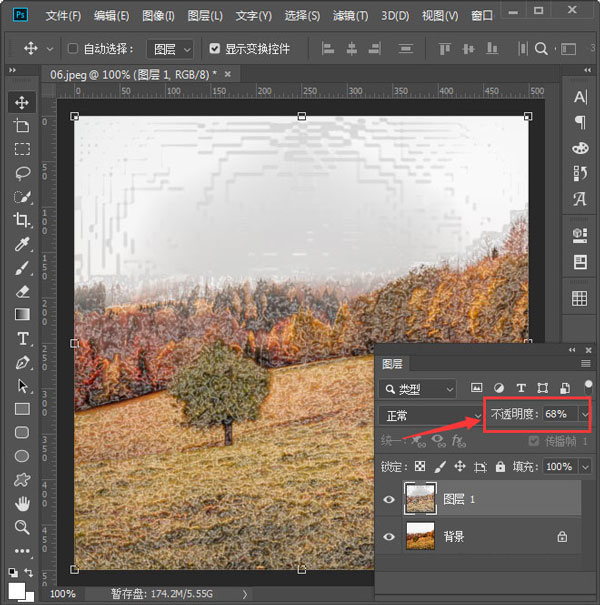600x605 pixels.
Task: Open the tool preset picker arrow
Action: (x=50, y=49)
